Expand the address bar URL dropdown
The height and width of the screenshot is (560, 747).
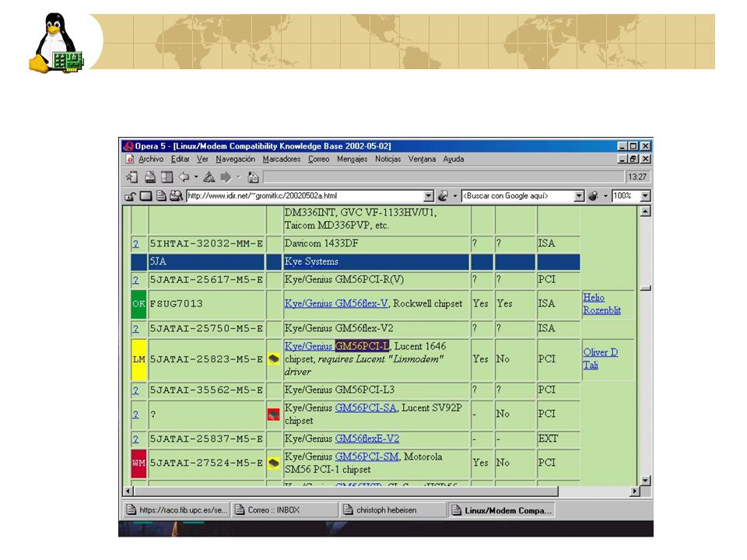click(x=428, y=196)
